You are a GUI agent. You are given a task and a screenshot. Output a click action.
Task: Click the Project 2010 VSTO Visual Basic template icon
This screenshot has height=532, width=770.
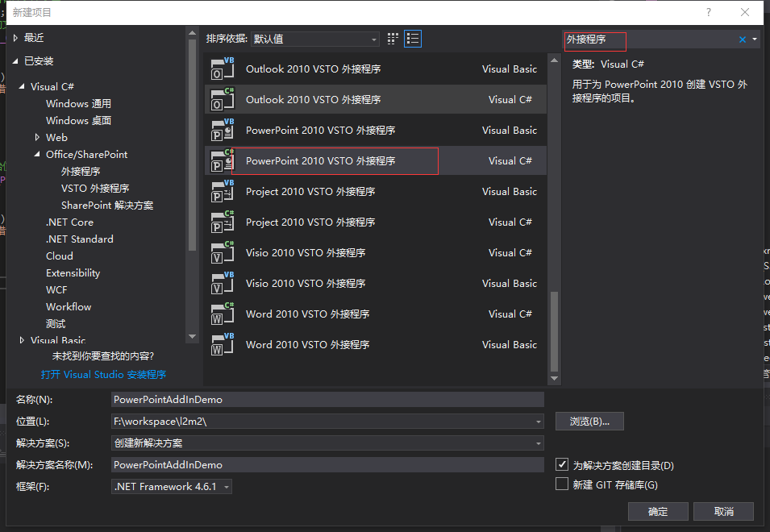tap(223, 191)
